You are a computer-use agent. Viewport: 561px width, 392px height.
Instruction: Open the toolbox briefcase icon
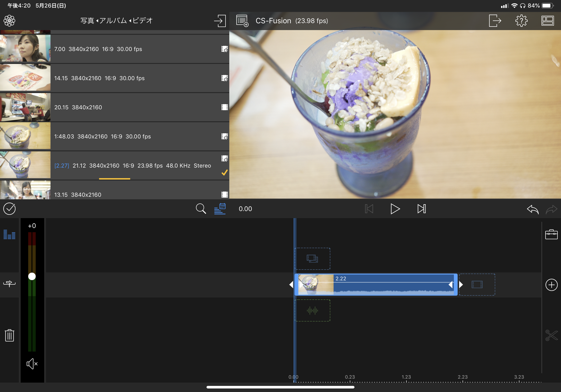click(x=551, y=234)
